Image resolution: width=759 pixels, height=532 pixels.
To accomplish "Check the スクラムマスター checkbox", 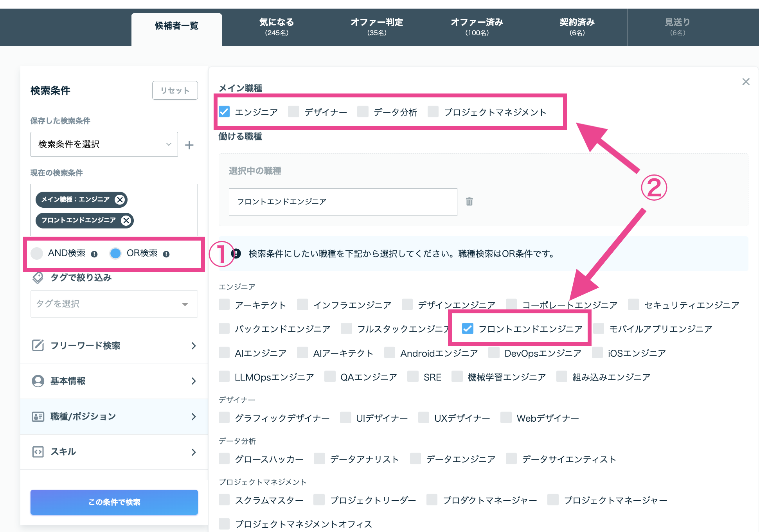I will point(224,500).
